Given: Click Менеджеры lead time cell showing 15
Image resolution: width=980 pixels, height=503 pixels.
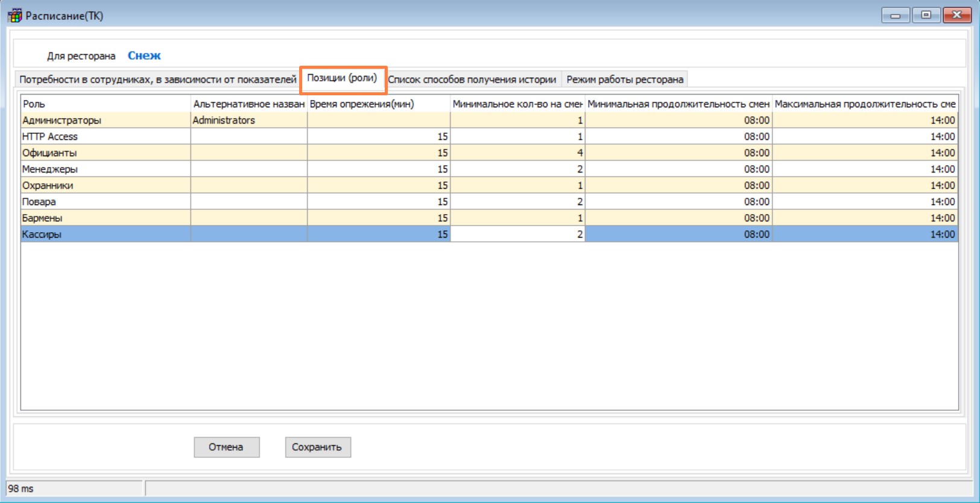Looking at the screenshot, I should point(379,169).
